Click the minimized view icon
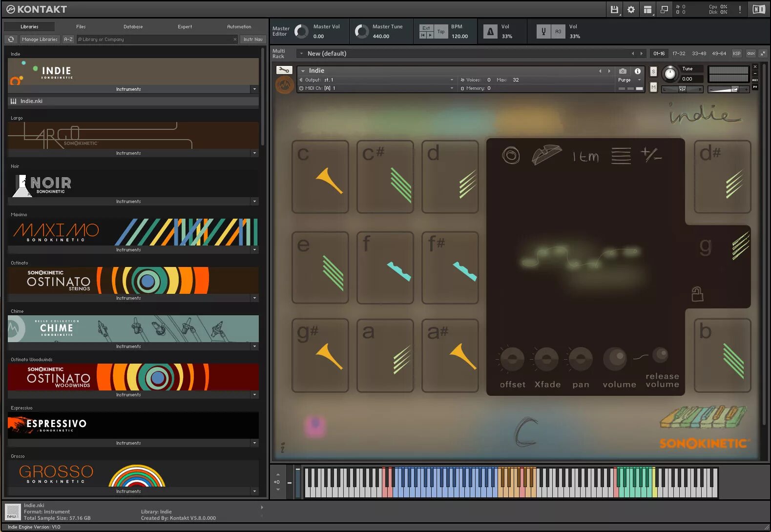The height and width of the screenshot is (532, 771). point(664,9)
